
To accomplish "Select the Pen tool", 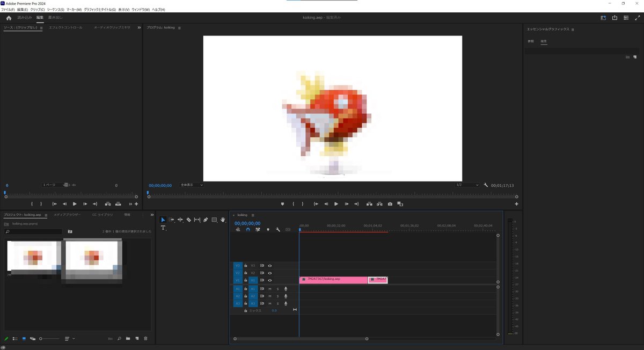I will point(206,220).
